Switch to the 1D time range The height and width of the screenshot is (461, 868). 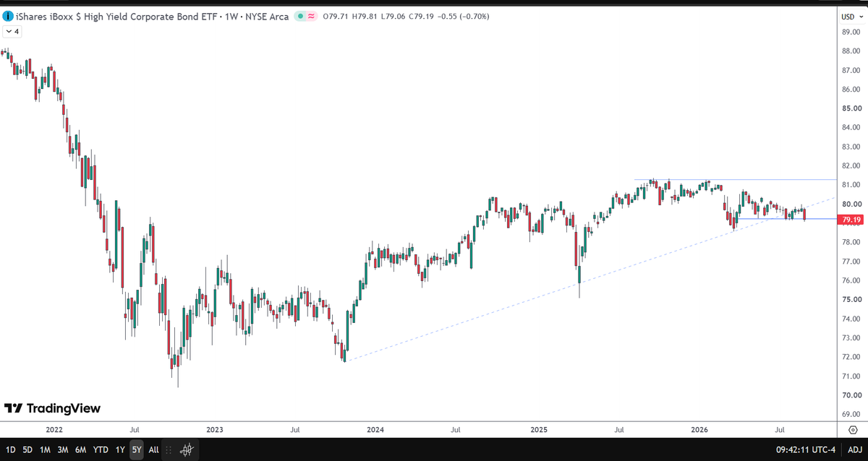(x=11, y=449)
